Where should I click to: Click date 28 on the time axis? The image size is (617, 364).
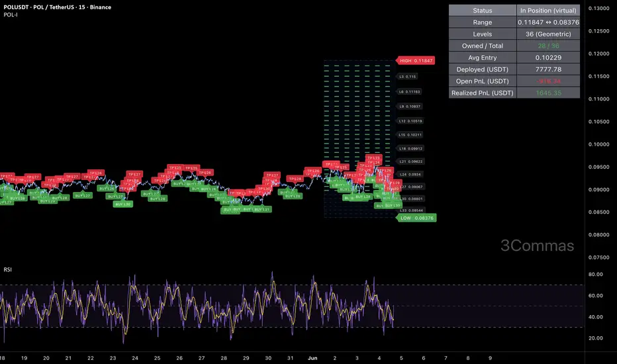click(x=224, y=358)
